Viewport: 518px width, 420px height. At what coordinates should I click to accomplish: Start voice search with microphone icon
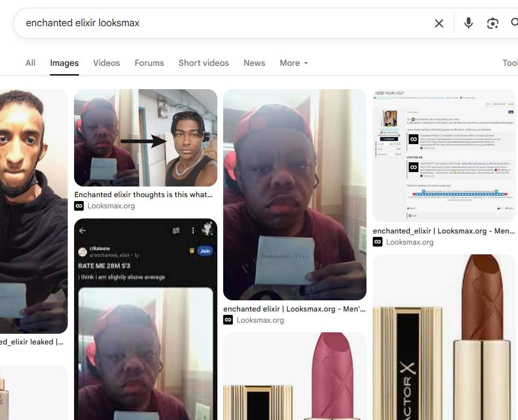(469, 23)
